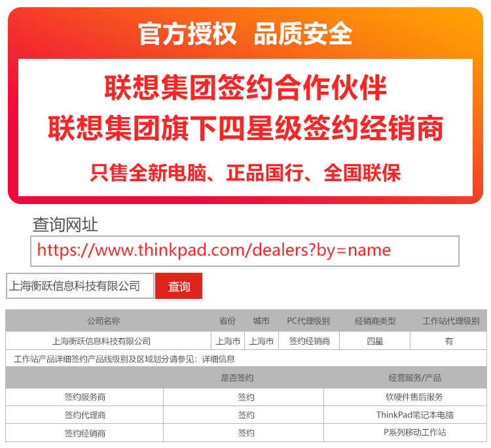Select the 经销商类型 column header
The height and width of the screenshot is (448, 491).
pyautogui.click(x=375, y=320)
